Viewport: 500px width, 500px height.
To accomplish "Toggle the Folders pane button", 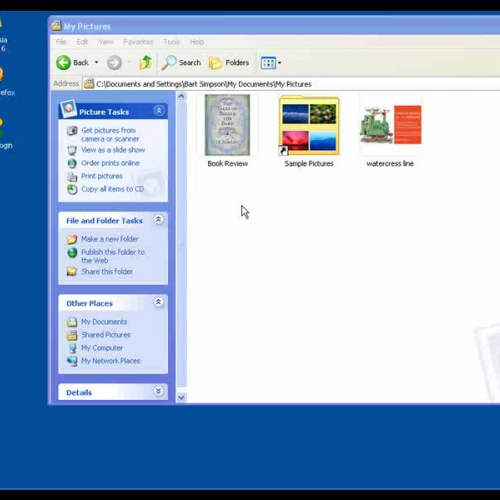I will click(229, 63).
